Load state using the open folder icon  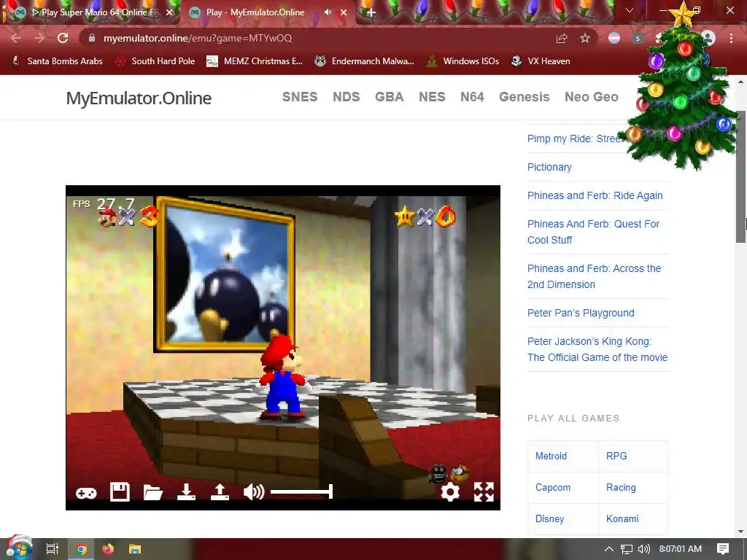pyautogui.click(x=153, y=492)
